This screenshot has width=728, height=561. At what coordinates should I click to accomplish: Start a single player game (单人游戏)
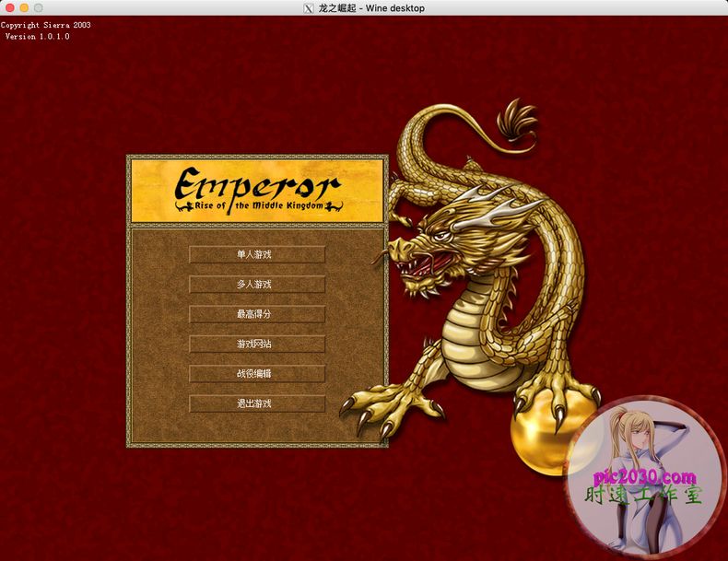[x=257, y=254]
